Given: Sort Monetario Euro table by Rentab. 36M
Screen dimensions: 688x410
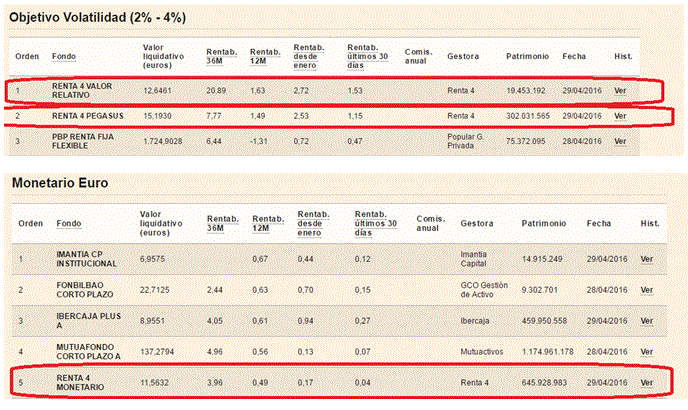Looking at the screenshot, I should pyautogui.click(x=223, y=223).
